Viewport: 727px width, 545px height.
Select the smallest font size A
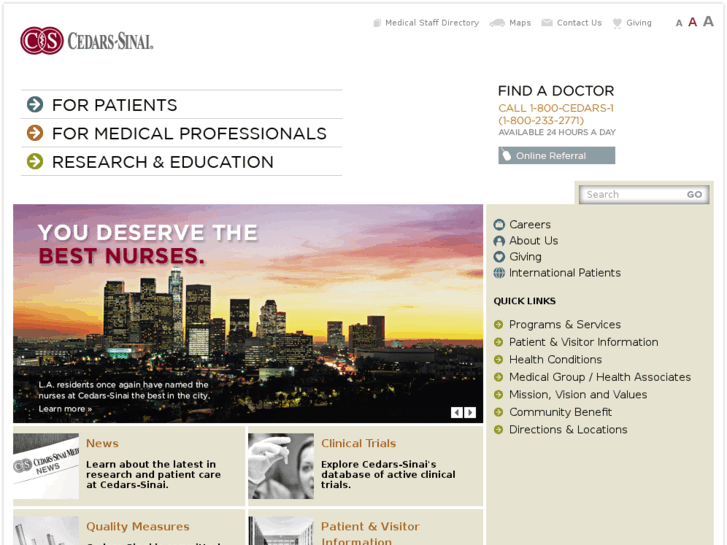point(679,23)
